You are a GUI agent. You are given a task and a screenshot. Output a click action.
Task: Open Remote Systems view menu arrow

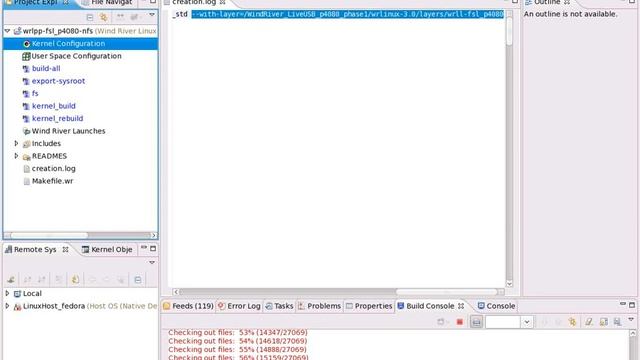pos(152,262)
